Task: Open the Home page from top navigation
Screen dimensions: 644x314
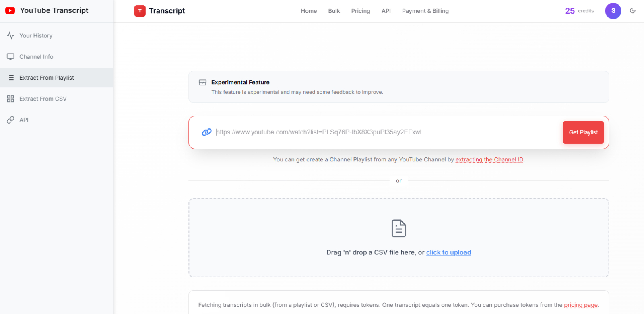Action: [309, 11]
